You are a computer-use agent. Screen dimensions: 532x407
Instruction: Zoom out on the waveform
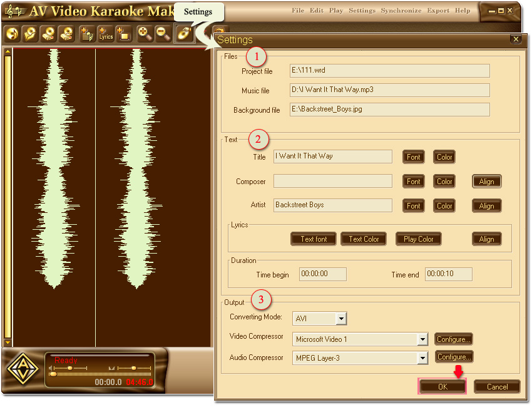point(163,34)
